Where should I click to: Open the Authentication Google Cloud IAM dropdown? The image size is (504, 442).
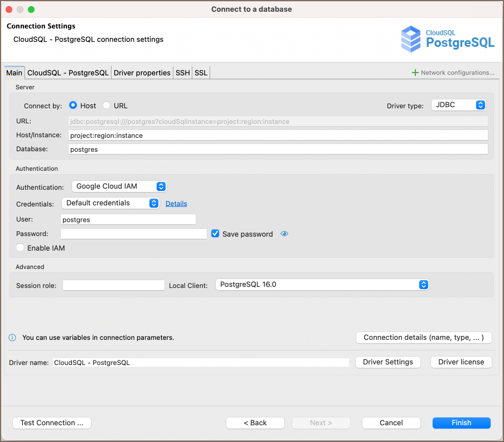pyautogui.click(x=119, y=186)
